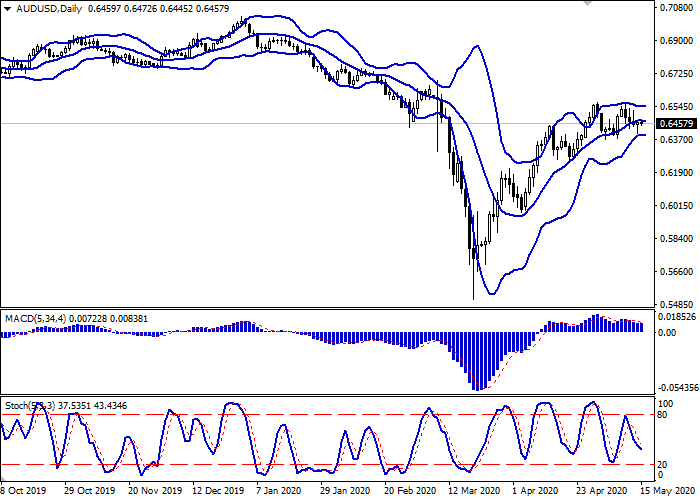The image size is (700, 500).
Task: Click the triangle icon beside AUDUSD,Daily title
Action: pos(7,9)
